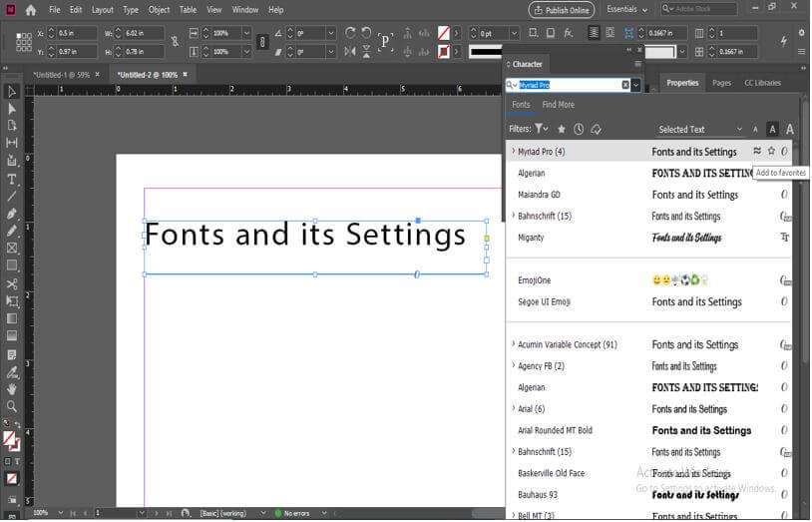Choose the Hand tool
812x522 pixels.
point(12,388)
